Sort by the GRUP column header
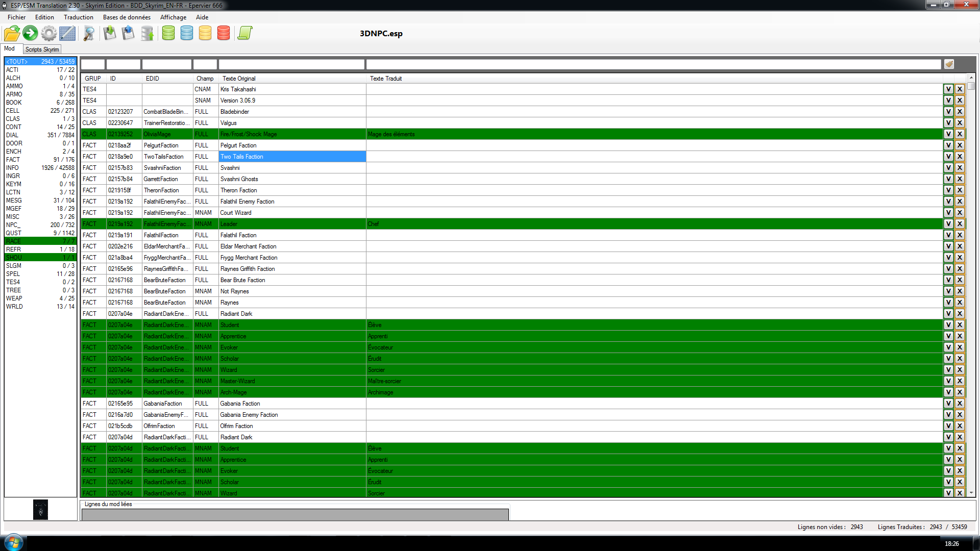980x551 pixels. [x=93, y=79]
